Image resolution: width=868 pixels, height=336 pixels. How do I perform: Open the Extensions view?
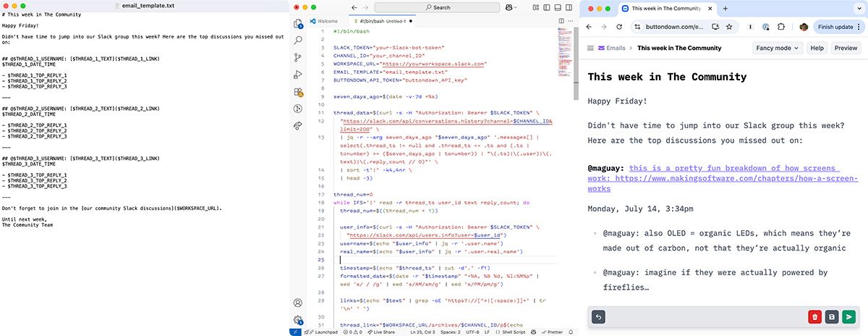point(297,92)
